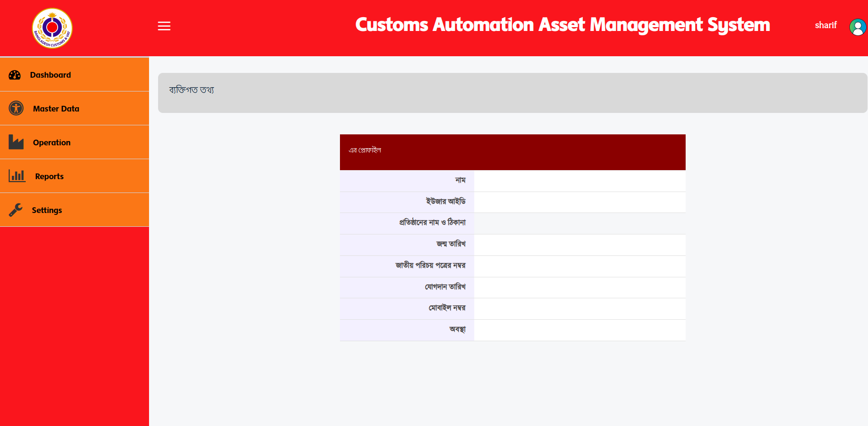Click the Master Data accessibility icon
This screenshot has width=868, height=426.
click(x=16, y=108)
